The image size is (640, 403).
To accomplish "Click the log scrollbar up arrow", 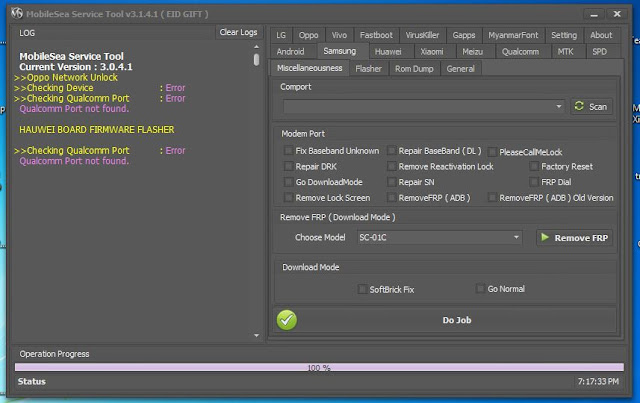I will 256,47.
